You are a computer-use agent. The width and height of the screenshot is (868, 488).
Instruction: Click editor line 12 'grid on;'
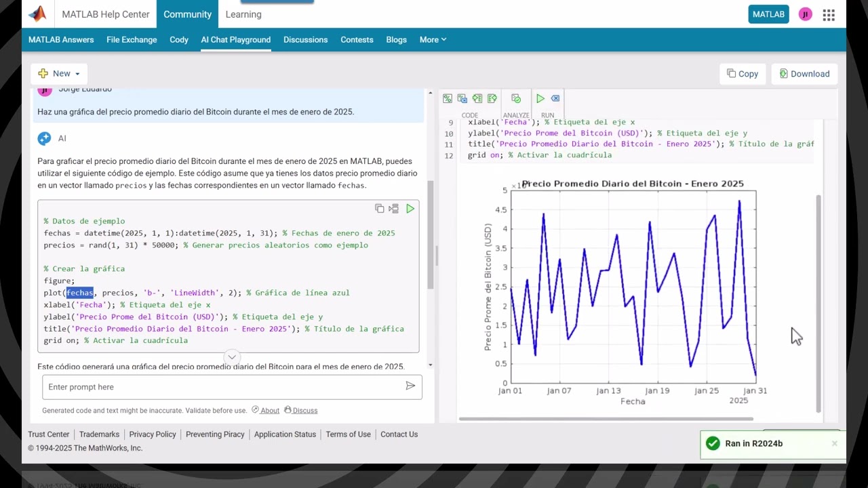tap(539, 155)
